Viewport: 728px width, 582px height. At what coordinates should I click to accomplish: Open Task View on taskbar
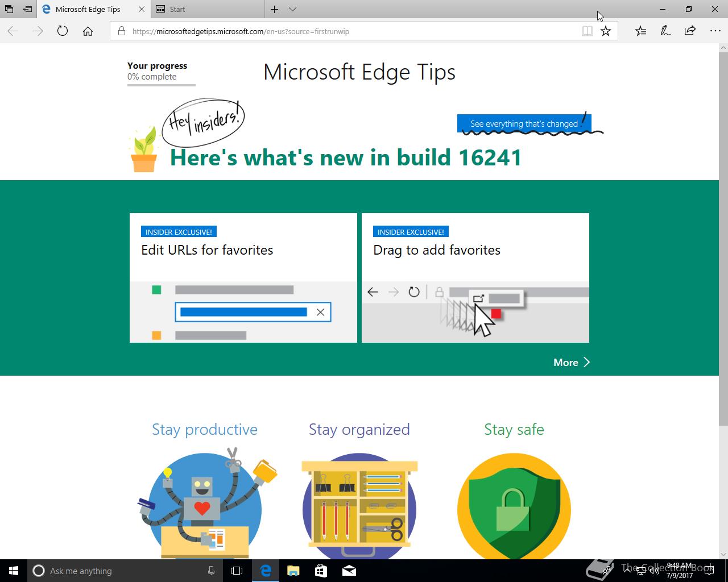click(237, 571)
